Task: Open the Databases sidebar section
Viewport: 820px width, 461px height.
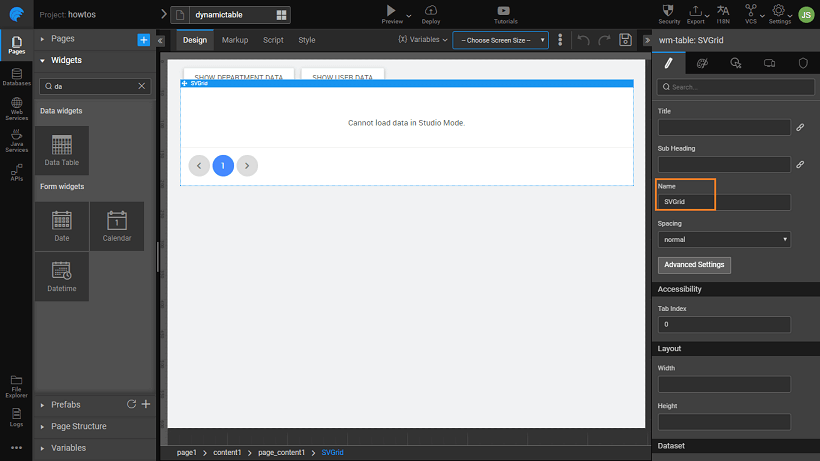Action: point(16,77)
